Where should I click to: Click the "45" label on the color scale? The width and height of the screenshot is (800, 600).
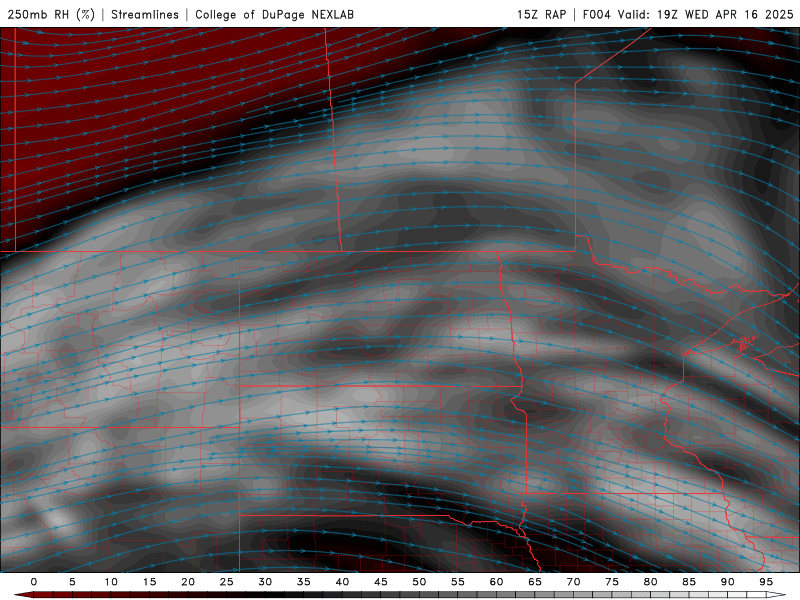tap(381, 582)
